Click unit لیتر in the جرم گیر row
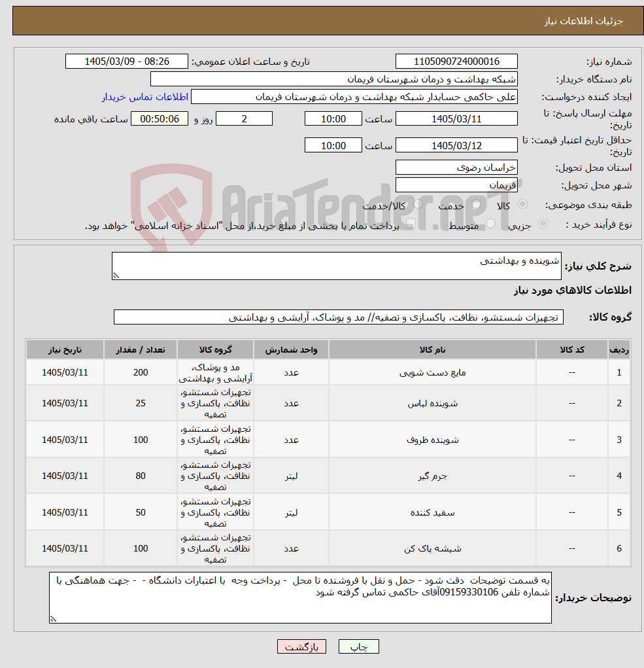The image size is (644, 668). [291, 476]
